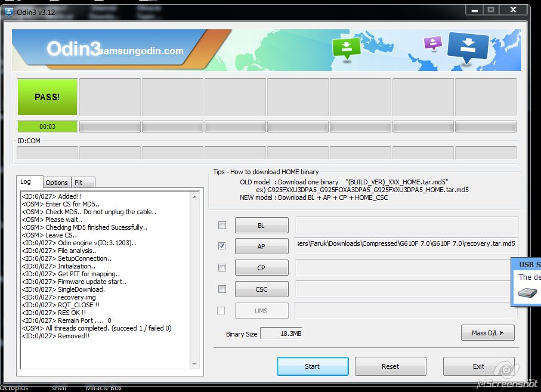Click the first empty ID:COM port slot
This screenshot has width=541, height=392.
[x=47, y=153]
